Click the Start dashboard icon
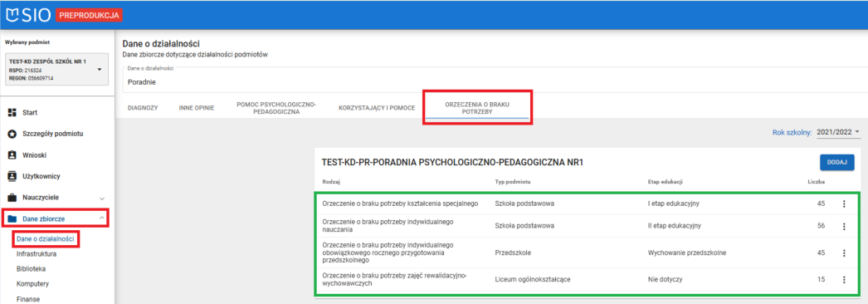This screenshot has height=304, width=868. pyautogui.click(x=12, y=112)
